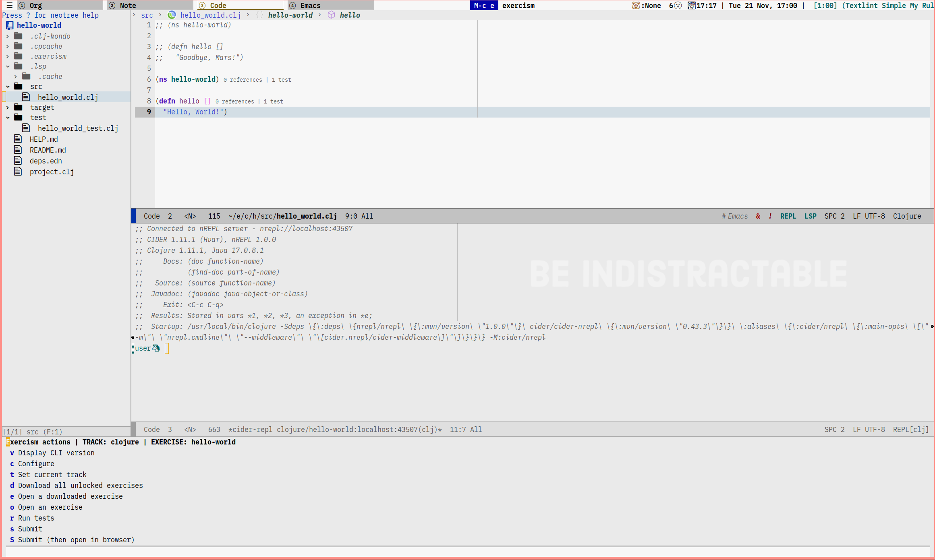Click the Clojure major mode label

point(907,216)
